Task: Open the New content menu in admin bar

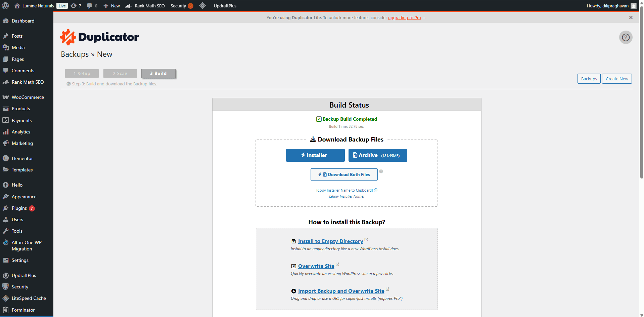Action: click(111, 6)
